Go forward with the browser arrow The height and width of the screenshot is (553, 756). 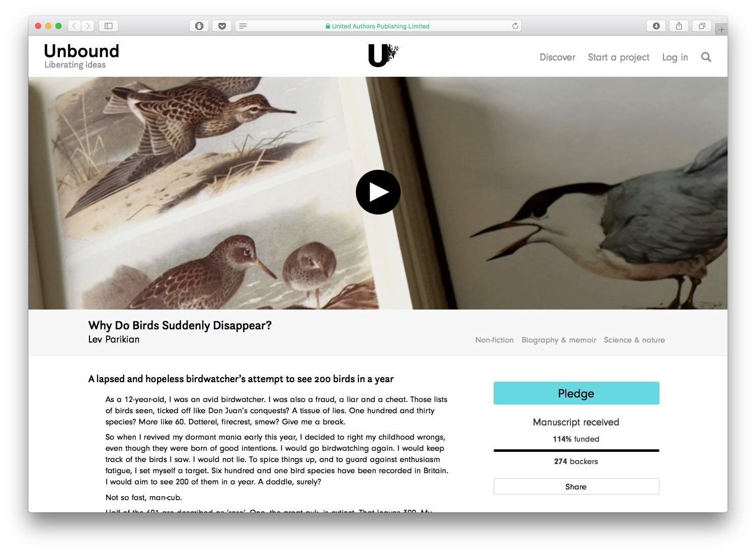88,26
